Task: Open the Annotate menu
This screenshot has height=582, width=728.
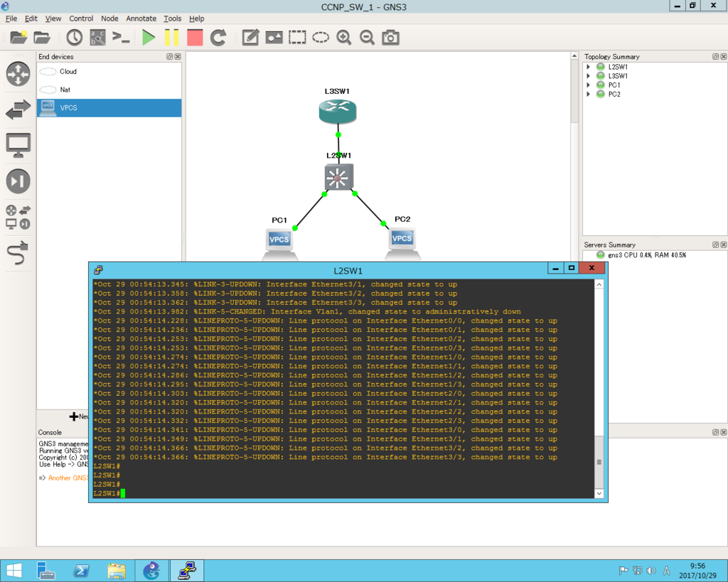Action: tap(141, 18)
